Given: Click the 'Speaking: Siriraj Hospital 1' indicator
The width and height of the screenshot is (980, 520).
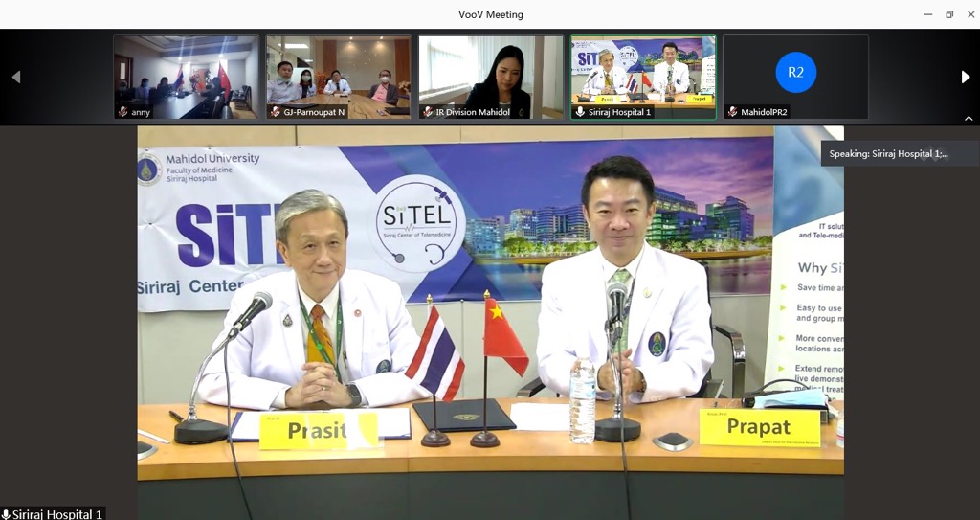Looking at the screenshot, I should tap(900, 153).
